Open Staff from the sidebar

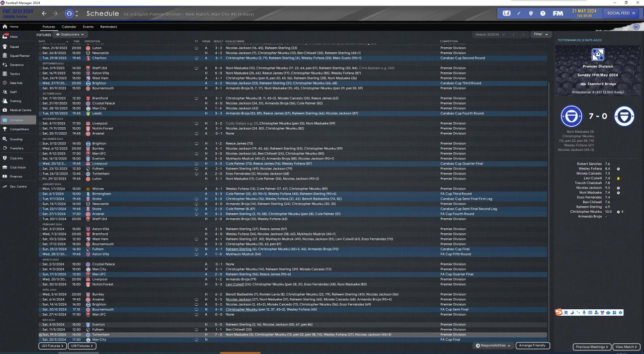pos(18,92)
